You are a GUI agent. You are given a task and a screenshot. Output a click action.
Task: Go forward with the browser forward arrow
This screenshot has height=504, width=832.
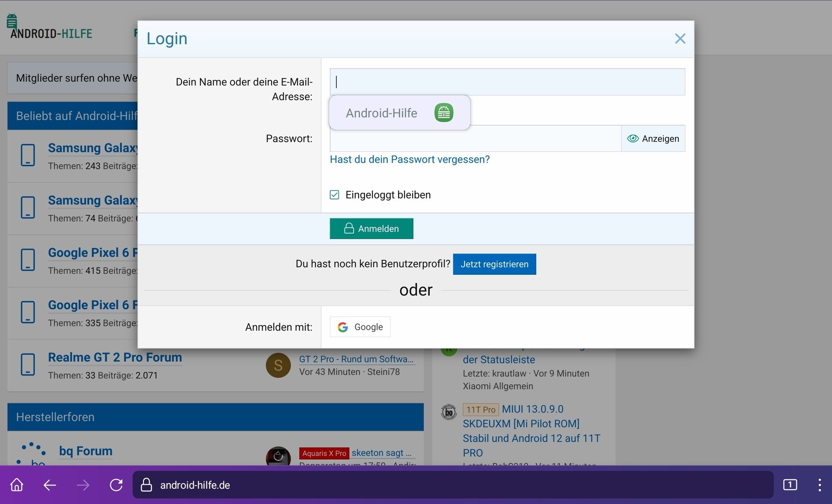83,484
